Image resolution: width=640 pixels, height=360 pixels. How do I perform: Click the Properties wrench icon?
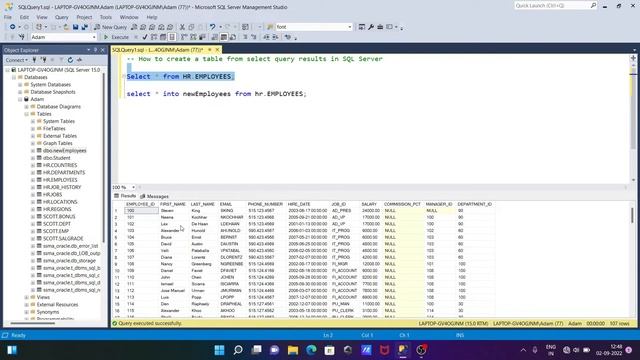tap(371, 27)
